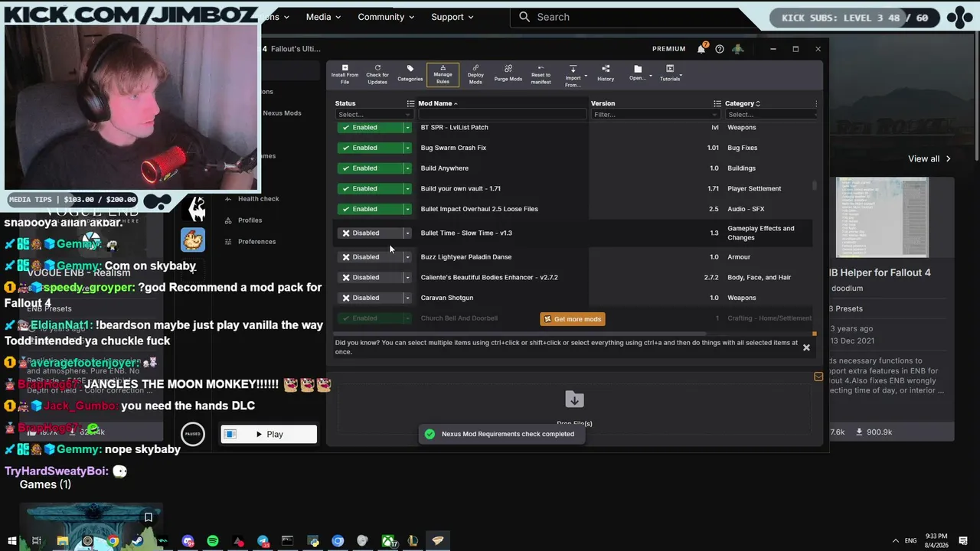The height and width of the screenshot is (551, 980).
Task: Open Spotify from the taskbar
Action: (x=213, y=541)
